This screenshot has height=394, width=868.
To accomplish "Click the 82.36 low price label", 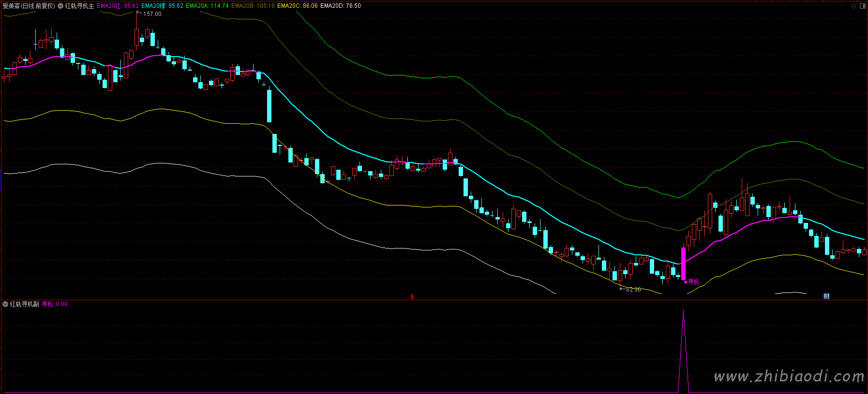I will click(633, 290).
